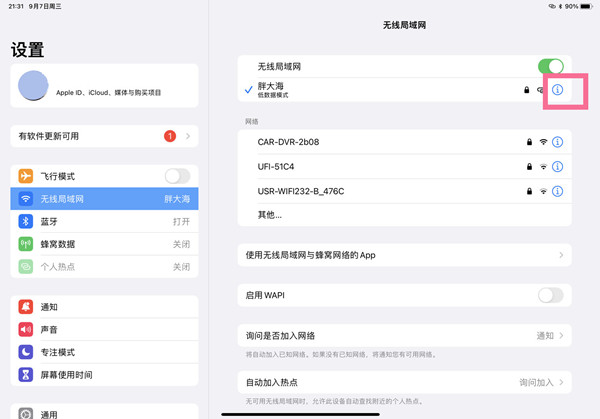The height and width of the screenshot is (419, 600).
Task: Tap the Bluetooth icon in sidebar
Action: [26, 221]
